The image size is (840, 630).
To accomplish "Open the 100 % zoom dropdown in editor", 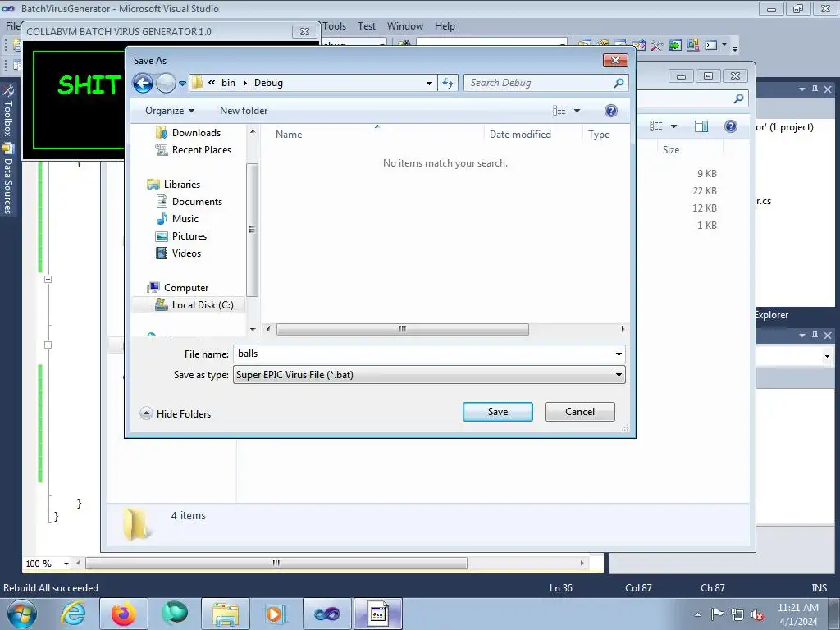I will coord(66,564).
